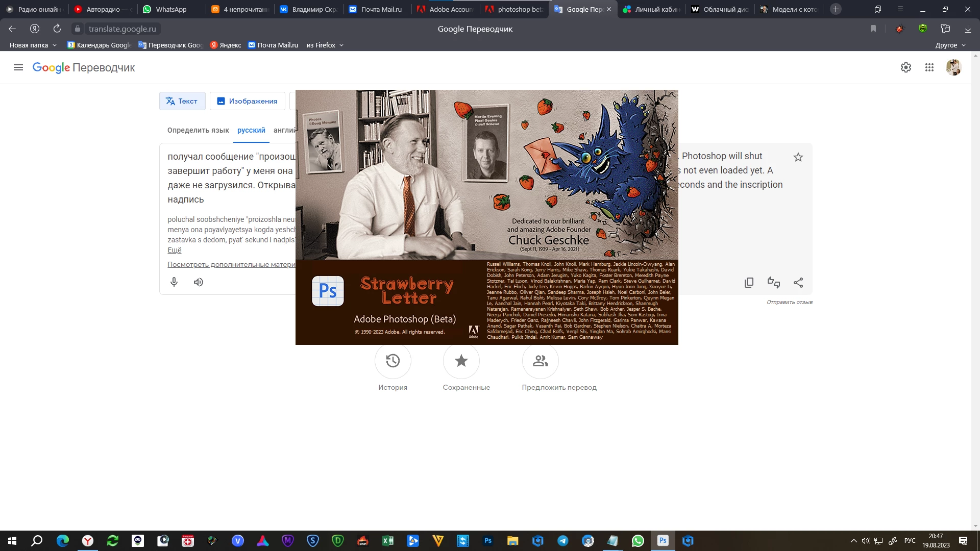Open the main hamburger menu
This screenshot has width=980, height=551.
18,67
